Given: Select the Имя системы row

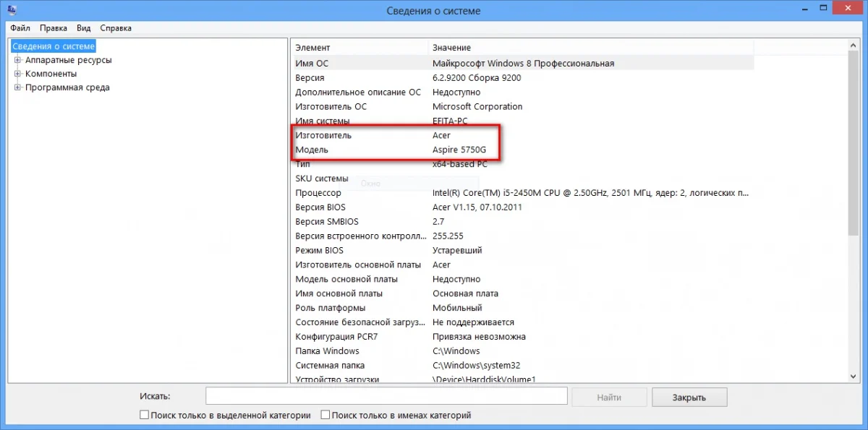Looking at the screenshot, I should 523,121.
